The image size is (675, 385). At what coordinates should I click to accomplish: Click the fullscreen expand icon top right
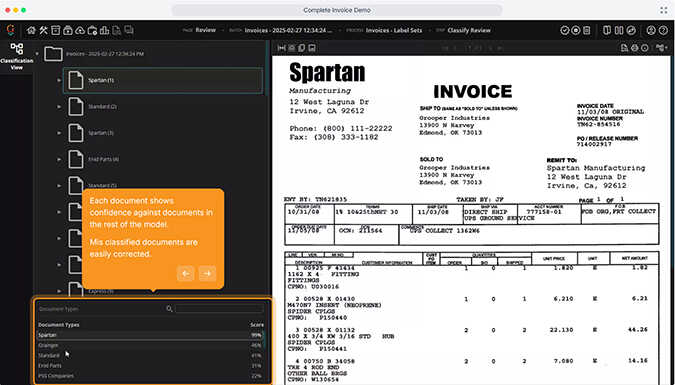[x=663, y=10]
